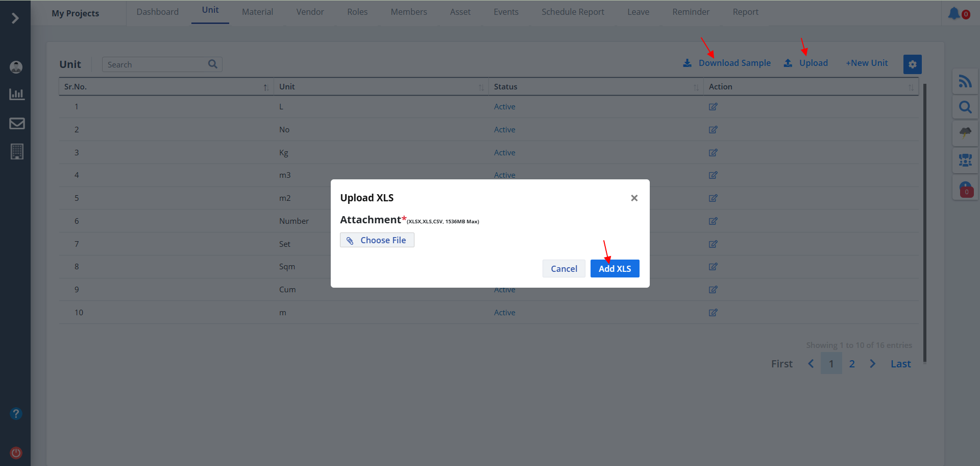Open the notifications bell icon

954,13
